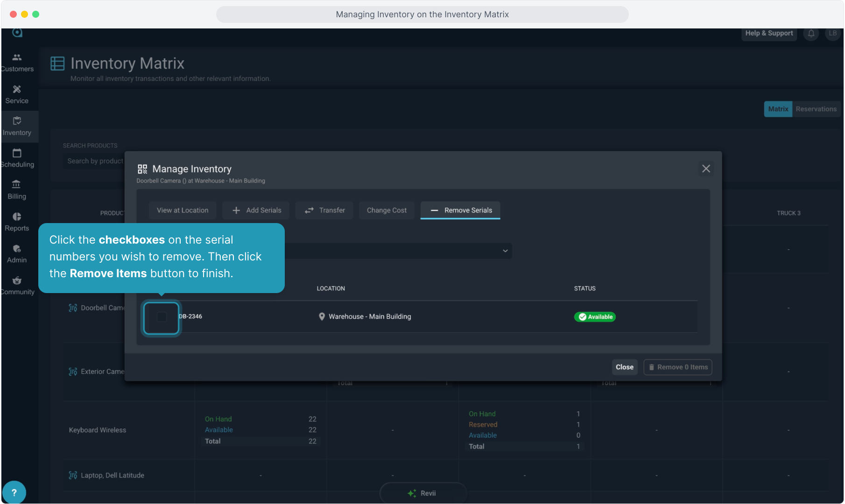Screen dimensions: 845x504
Task: Open the Scheduling calendar icon
Action: pos(17,153)
